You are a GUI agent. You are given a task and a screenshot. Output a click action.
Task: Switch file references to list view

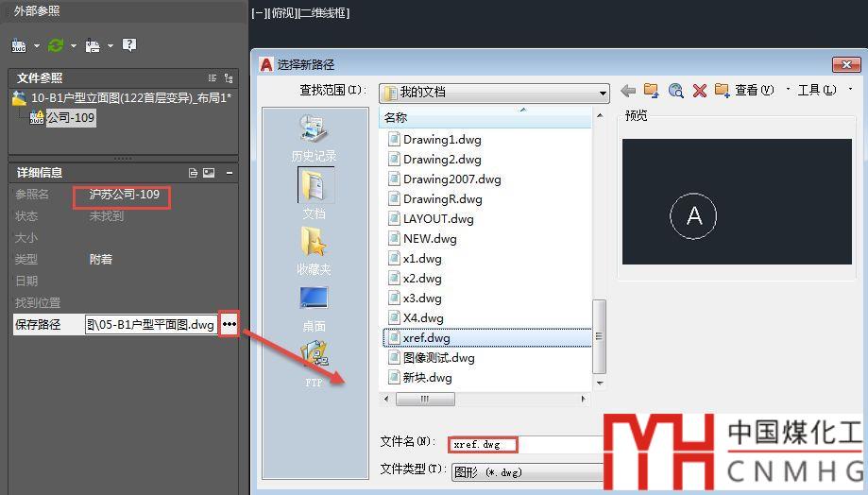pos(213,78)
